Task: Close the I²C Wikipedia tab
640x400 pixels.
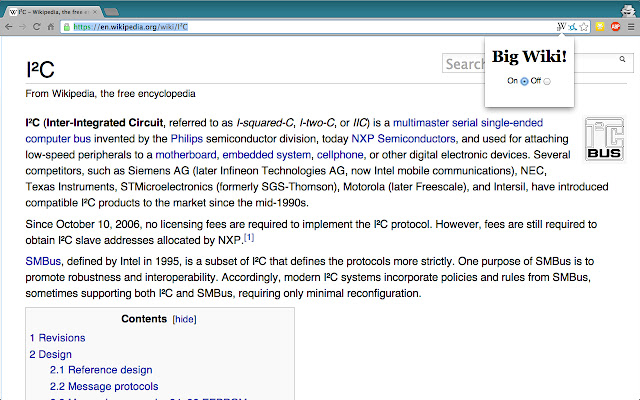Action: tap(95, 12)
